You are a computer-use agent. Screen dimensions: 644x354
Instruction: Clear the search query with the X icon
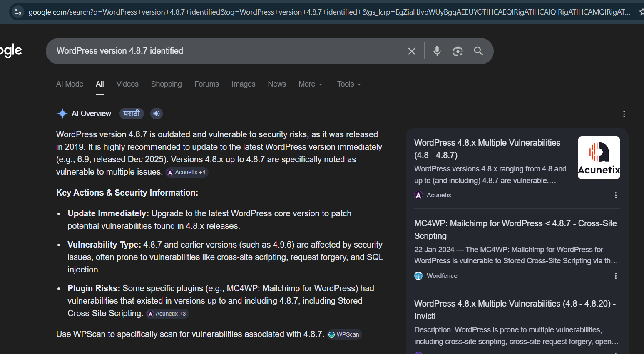click(411, 51)
